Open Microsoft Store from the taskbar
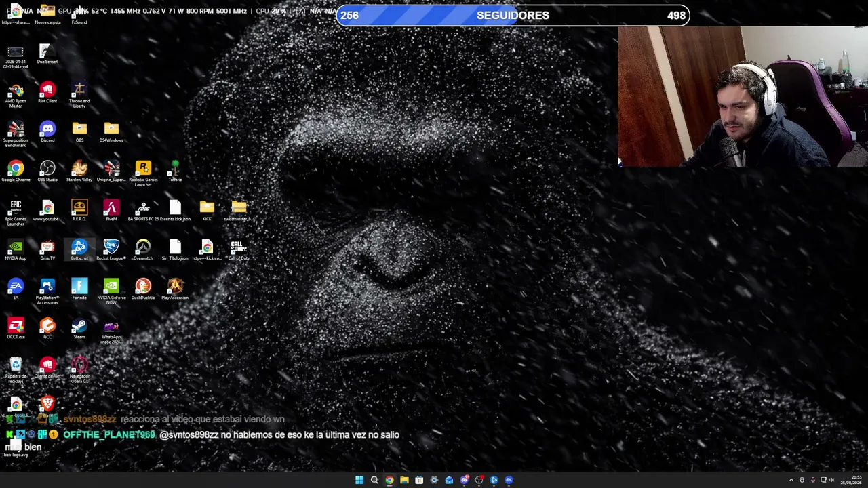This screenshot has height=488, width=868. pyautogui.click(x=419, y=480)
